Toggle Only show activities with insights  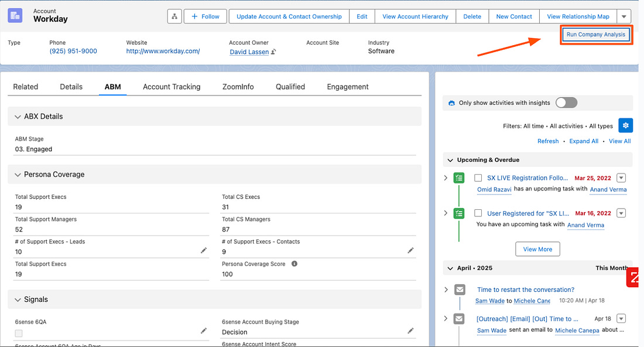point(566,103)
